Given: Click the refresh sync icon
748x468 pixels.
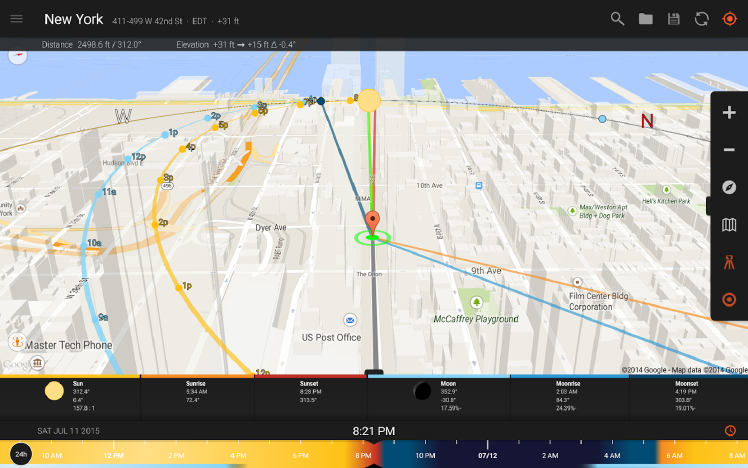Looking at the screenshot, I should pos(701,19).
